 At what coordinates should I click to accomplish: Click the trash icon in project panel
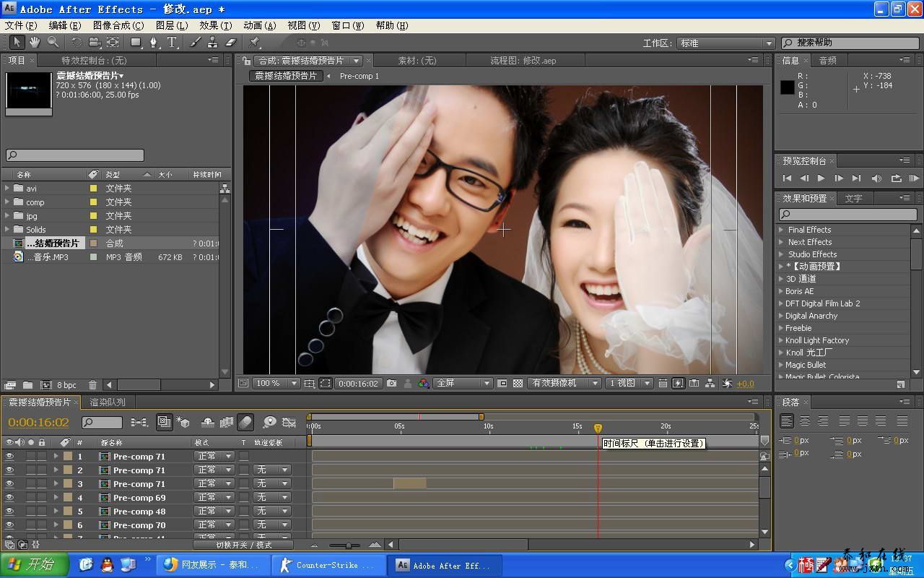[x=92, y=385]
